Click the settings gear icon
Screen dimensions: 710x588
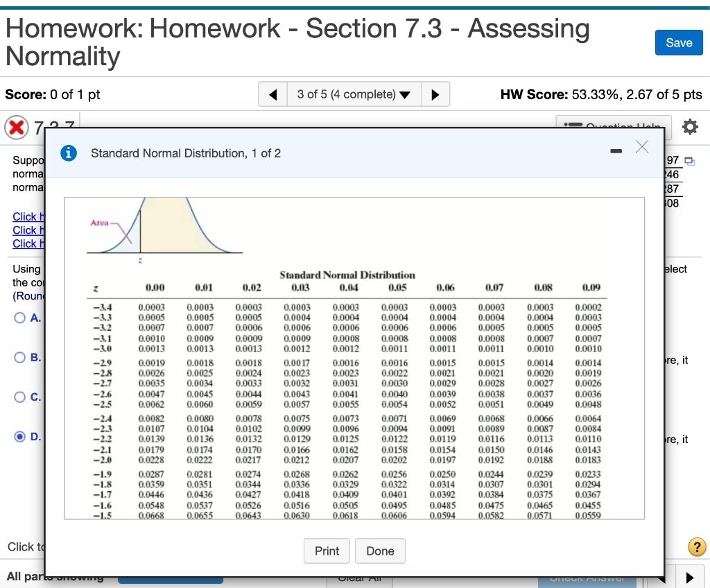(689, 127)
